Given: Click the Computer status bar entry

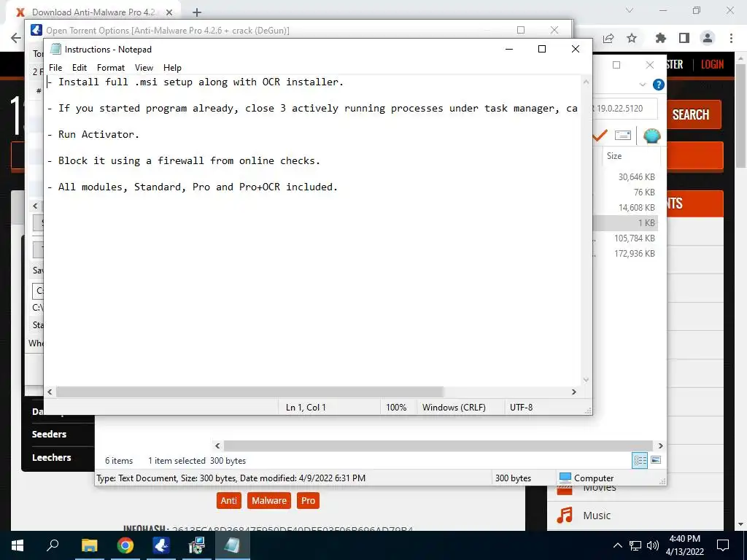Looking at the screenshot, I should 587,478.
